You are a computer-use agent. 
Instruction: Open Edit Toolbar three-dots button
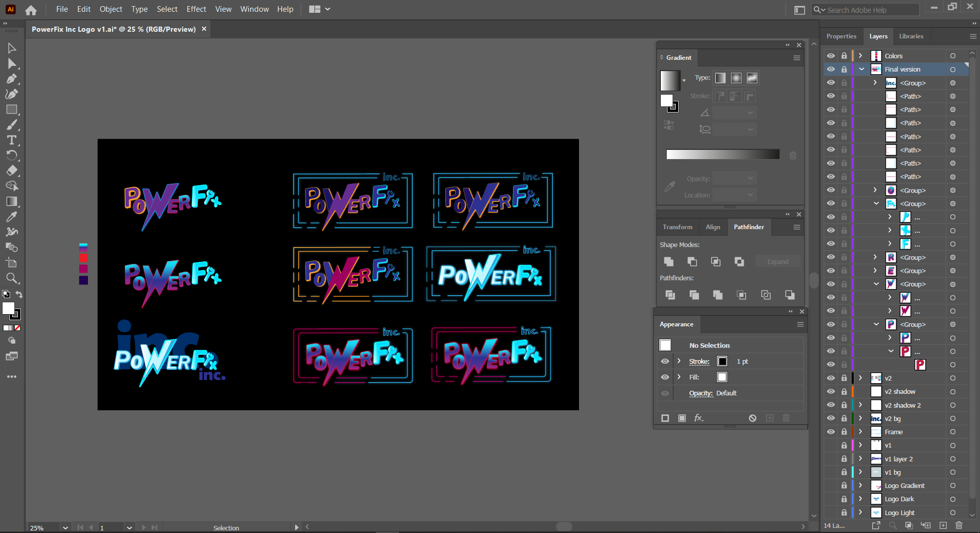pyautogui.click(x=12, y=376)
